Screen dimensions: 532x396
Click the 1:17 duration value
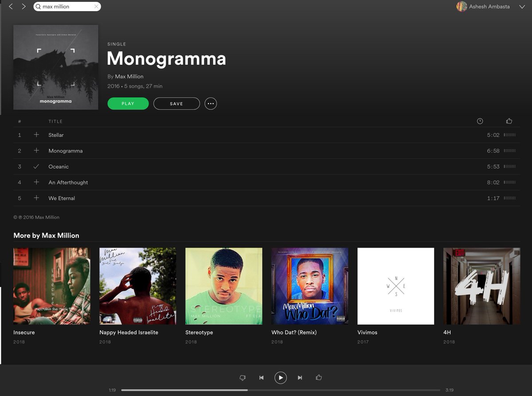point(493,198)
